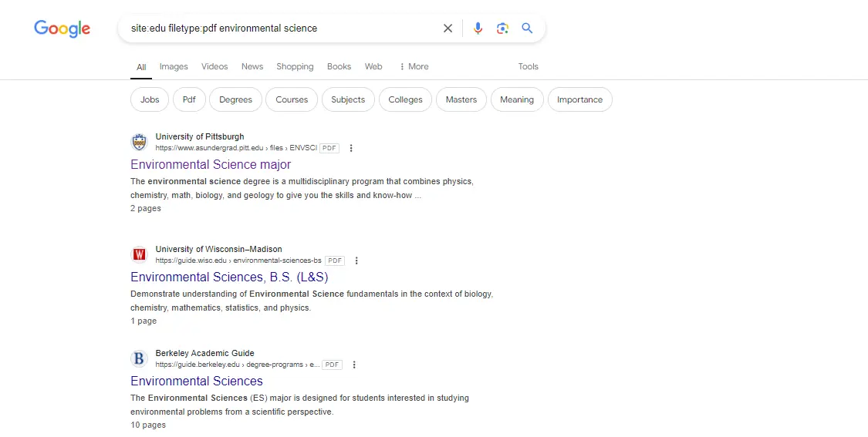The height and width of the screenshot is (437, 868).
Task: Apply the Colleges filter chip
Action: click(405, 99)
